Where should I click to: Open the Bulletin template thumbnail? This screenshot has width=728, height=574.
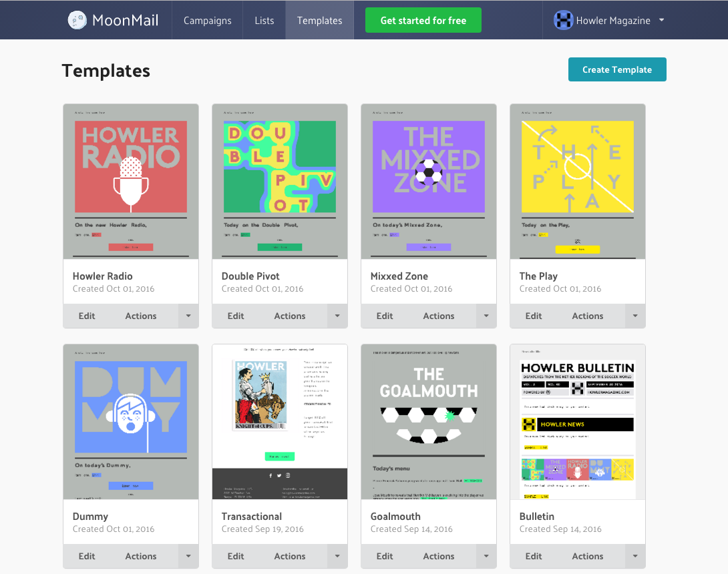[578, 422]
